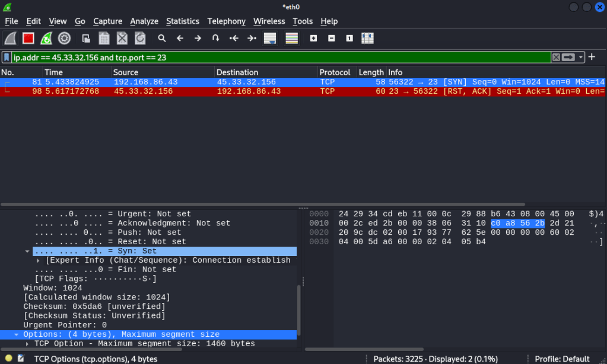Expand TCP Option - Maximum segment size
The image size is (607, 364).
click(27, 344)
